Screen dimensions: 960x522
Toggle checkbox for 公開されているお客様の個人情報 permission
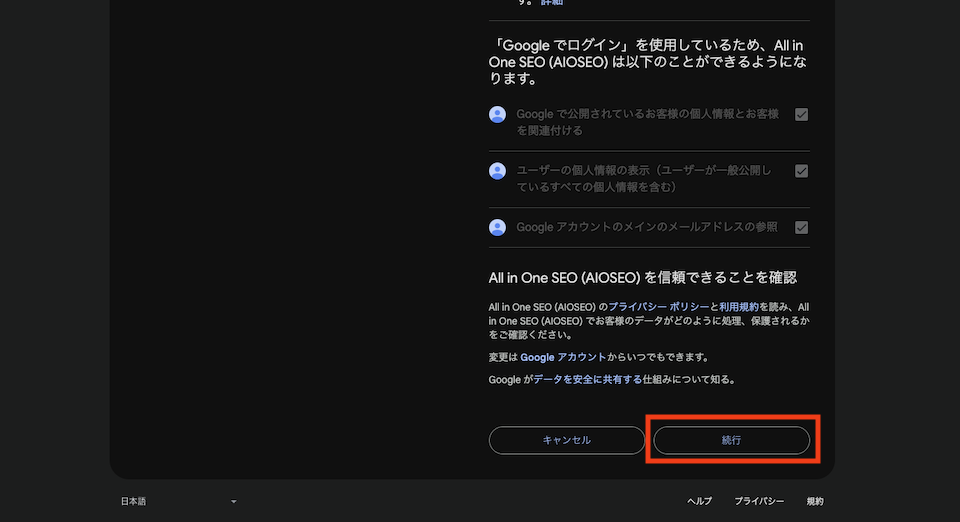pyautogui.click(x=801, y=114)
